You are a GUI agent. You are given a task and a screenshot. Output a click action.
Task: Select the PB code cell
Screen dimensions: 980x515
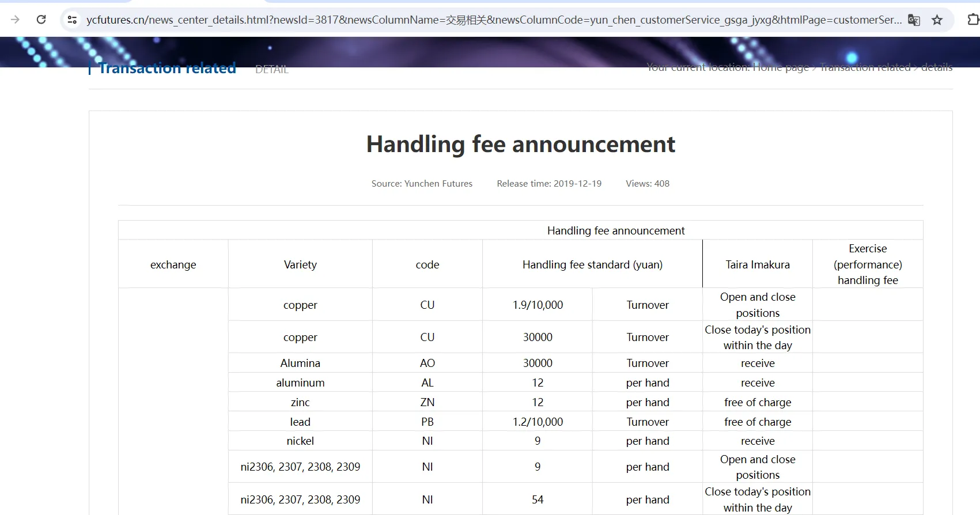pyautogui.click(x=427, y=422)
